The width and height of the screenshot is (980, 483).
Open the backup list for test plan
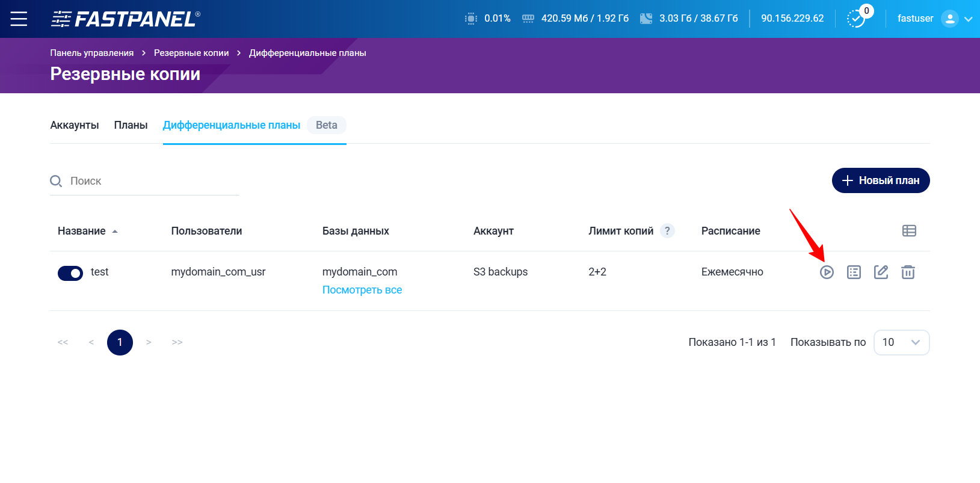tap(854, 272)
